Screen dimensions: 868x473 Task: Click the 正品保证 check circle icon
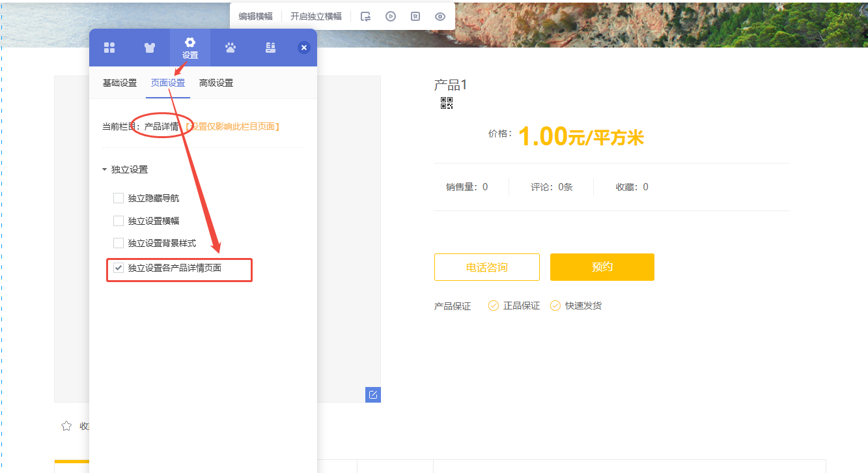(494, 306)
